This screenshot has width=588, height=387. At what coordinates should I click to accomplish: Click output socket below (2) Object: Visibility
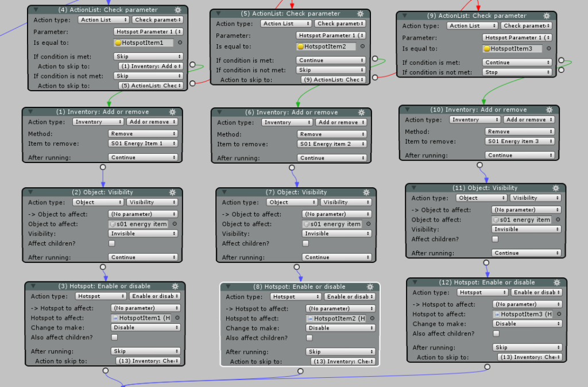coord(103,267)
